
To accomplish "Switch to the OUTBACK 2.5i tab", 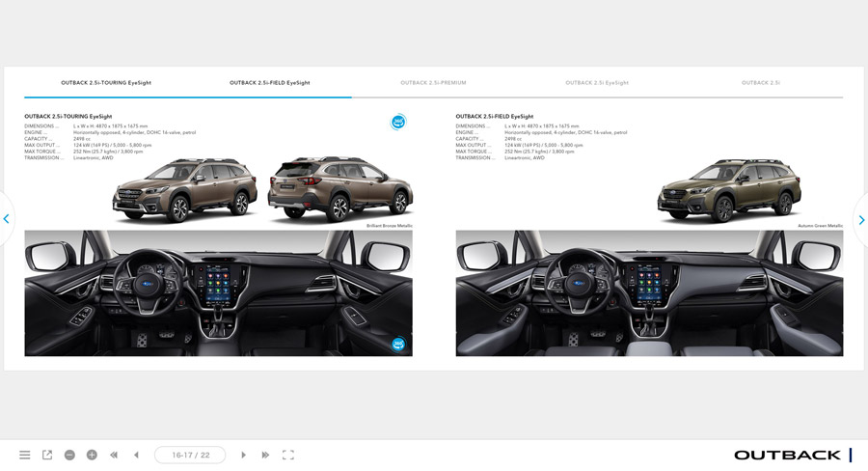I will [x=761, y=83].
